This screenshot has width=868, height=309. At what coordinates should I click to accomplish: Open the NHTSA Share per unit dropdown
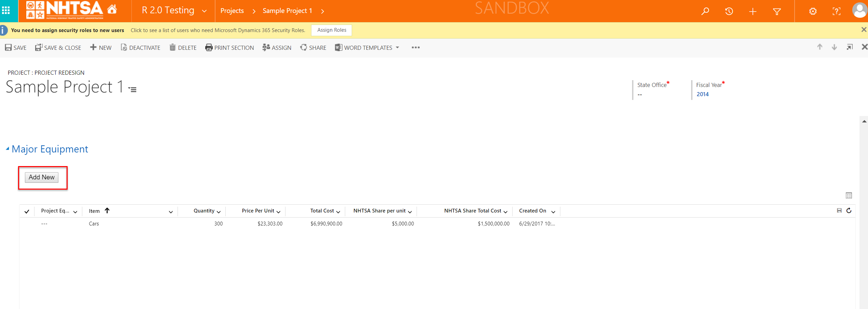coord(410,212)
